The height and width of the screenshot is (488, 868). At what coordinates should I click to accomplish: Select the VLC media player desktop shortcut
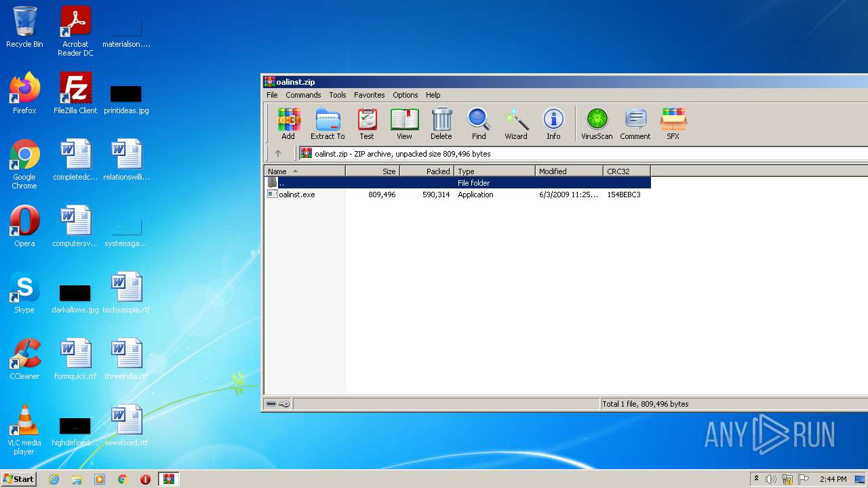[x=24, y=430]
